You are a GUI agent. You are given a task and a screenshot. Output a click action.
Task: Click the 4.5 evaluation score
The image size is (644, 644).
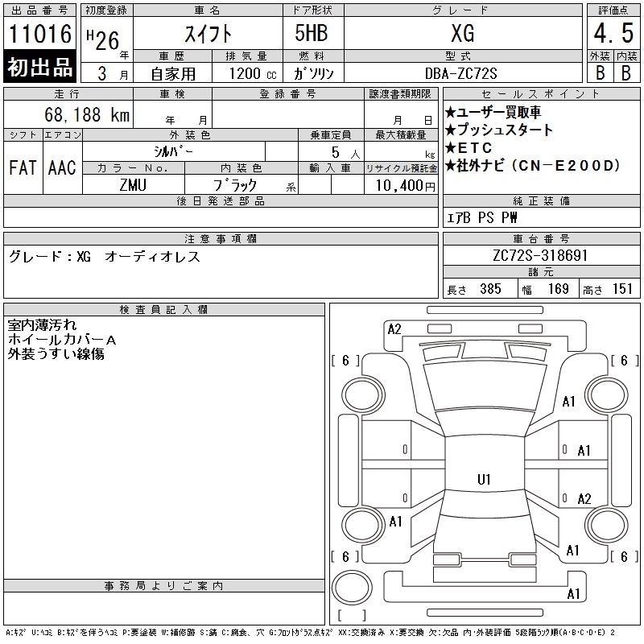point(613,33)
